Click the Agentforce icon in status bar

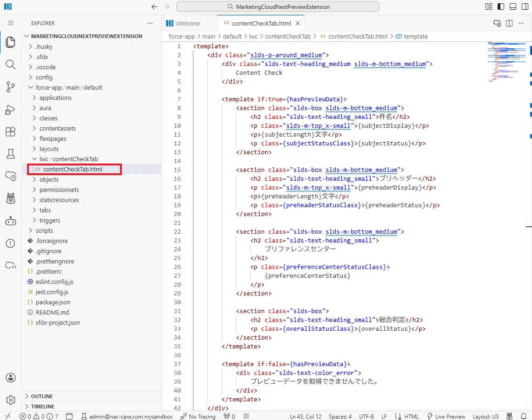point(509,416)
